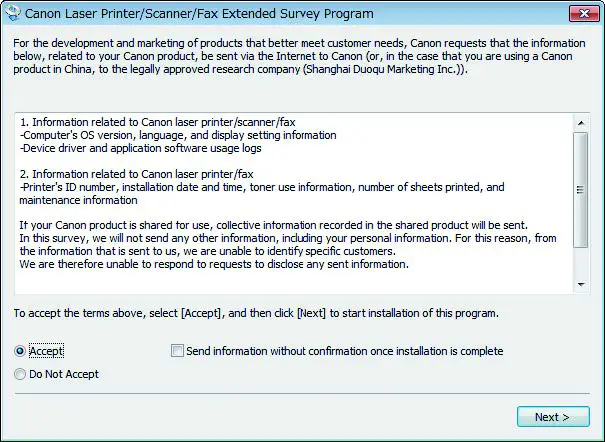Image resolution: width=605 pixels, height=442 pixels.
Task: Click the dialog title bar text
Action: point(198,14)
